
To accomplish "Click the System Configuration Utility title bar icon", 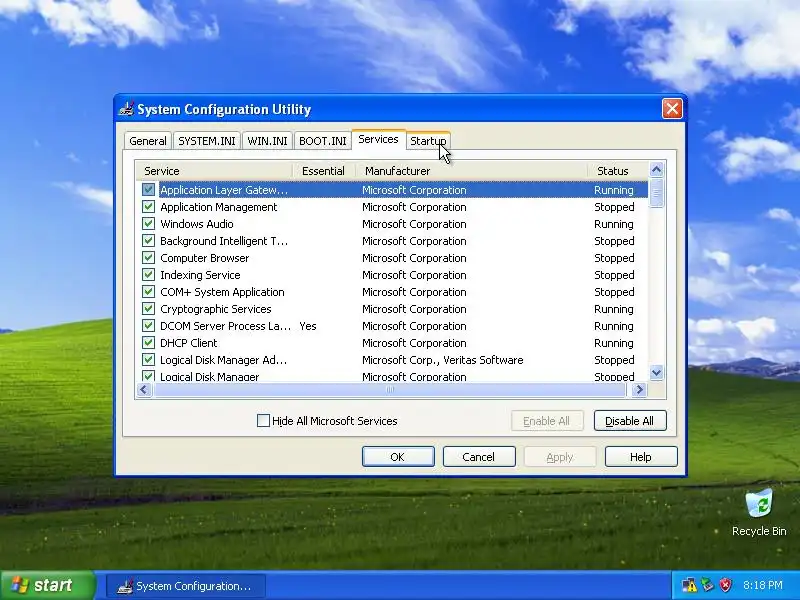I will pyautogui.click(x=126, y=109).
